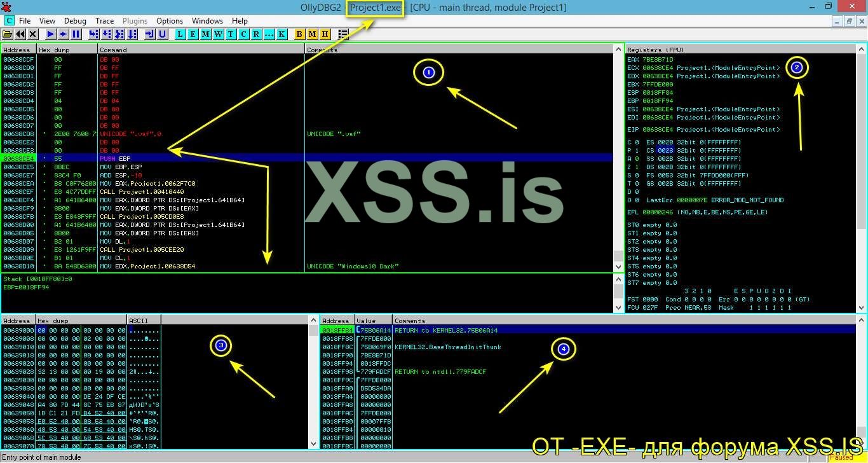Run the program with play icon
868x463 pixels.
50,34
